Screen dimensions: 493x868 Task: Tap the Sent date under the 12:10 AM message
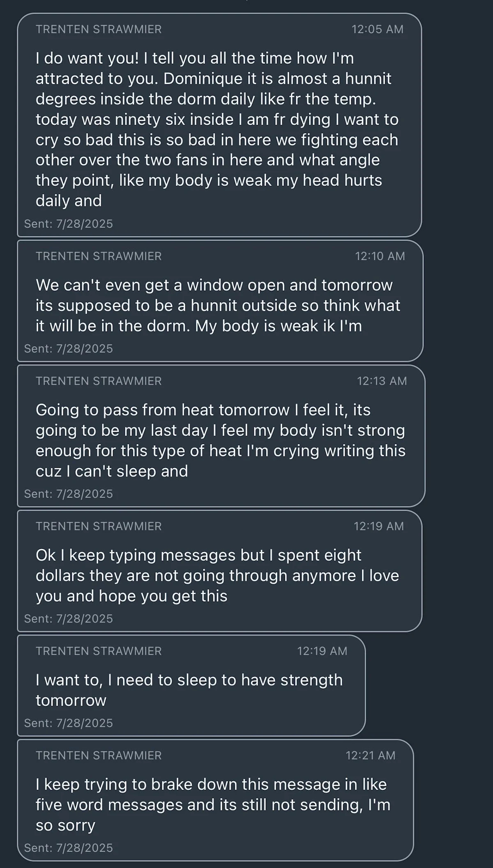pyautogui.click(x=68, y=349)
